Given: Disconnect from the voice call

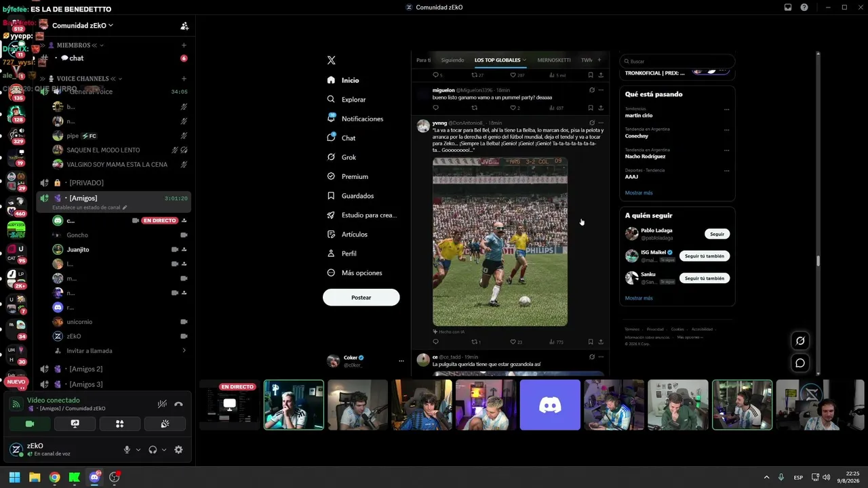Looking at the screenshot, I should [x=178, y=404].
